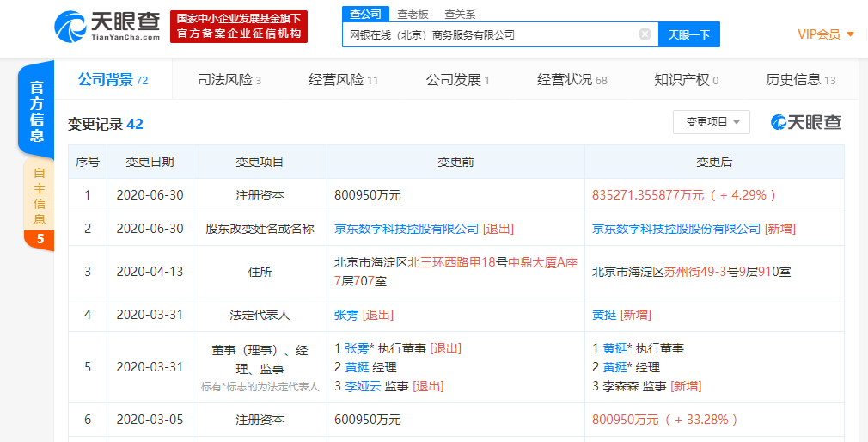Open the 司法风险 tab
Image resolution: width=868 pixels, height=442 pixels.
click(x=229, y=80)
